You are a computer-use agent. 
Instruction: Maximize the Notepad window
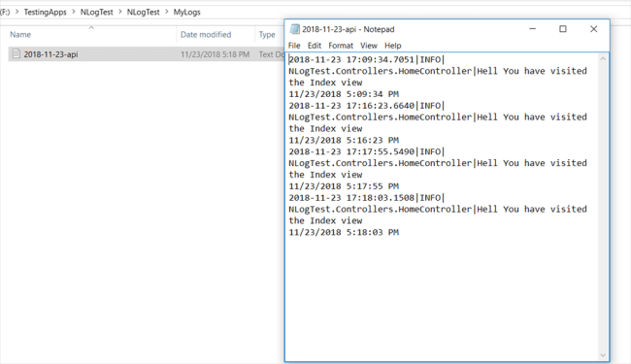click(563, 29)
